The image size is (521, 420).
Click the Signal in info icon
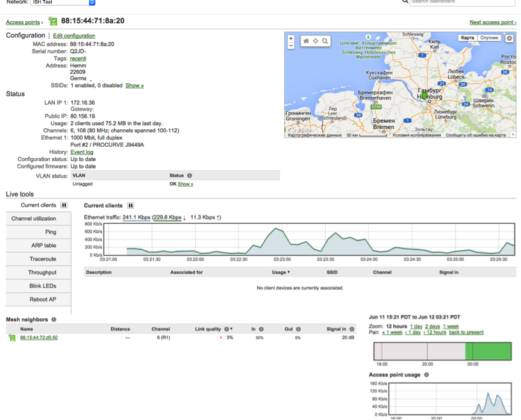coord(352,329)
